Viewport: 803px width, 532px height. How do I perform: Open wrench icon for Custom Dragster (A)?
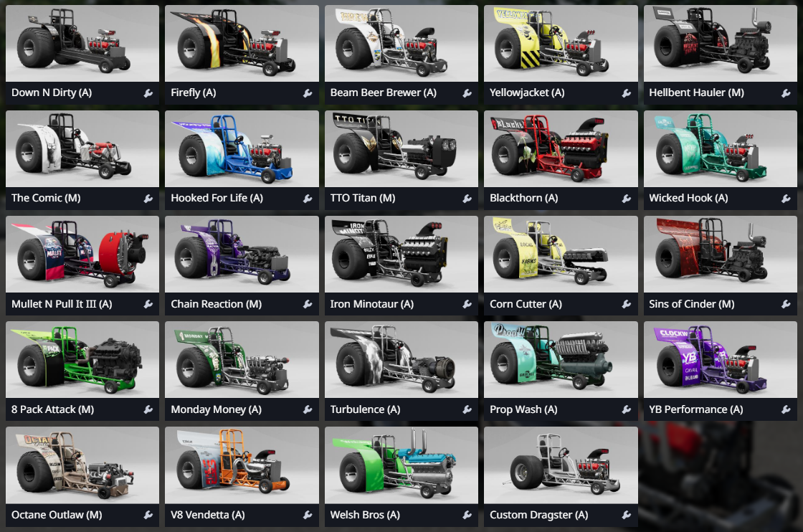coord(627,515)
